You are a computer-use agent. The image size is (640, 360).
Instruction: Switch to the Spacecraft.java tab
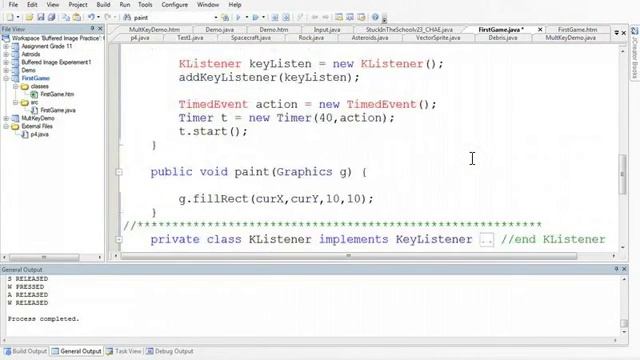pyautogui.click(x=251, y=38)
